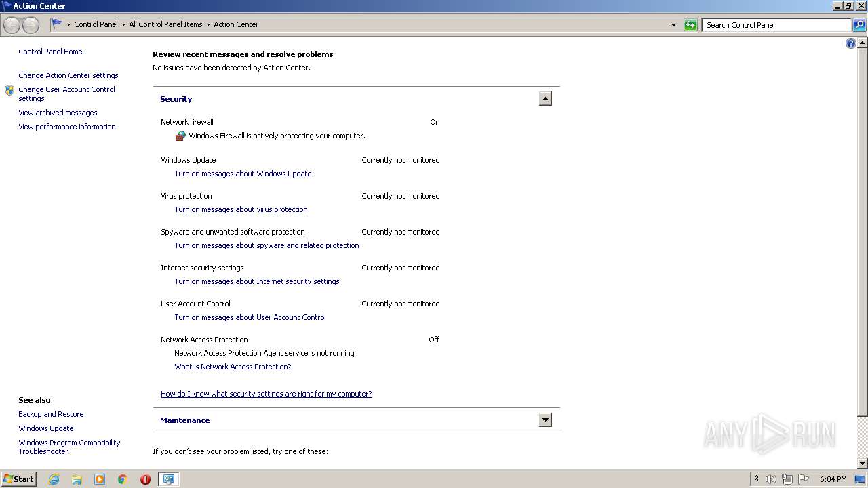Open Windows Explorer folder icon in taskbar

coord(77,479)
